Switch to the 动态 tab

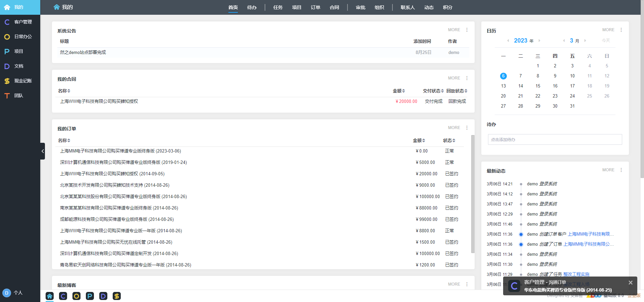(x=429, y=7)
